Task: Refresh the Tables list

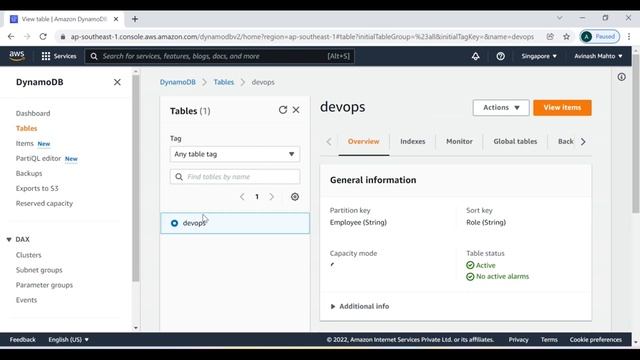Action: pyautogui.click(x=282, y=110)
